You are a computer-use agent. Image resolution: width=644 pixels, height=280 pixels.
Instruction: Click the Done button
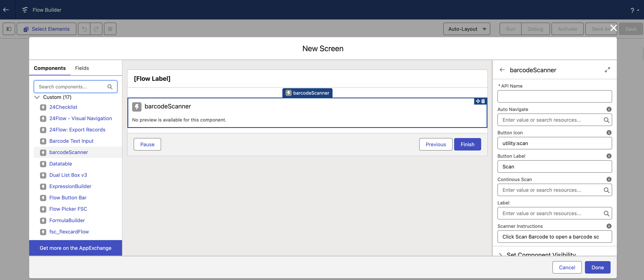click(597, 268)
